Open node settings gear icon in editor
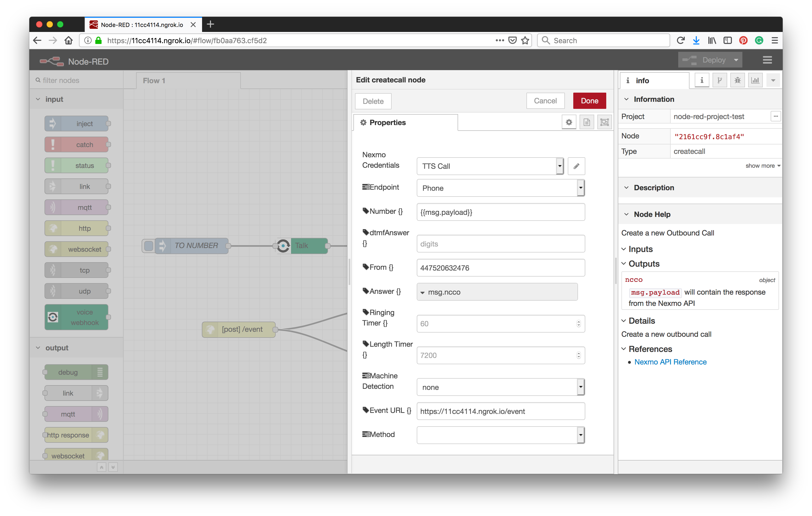Viewport: 812px width, 516px height. tap(569, 122)
